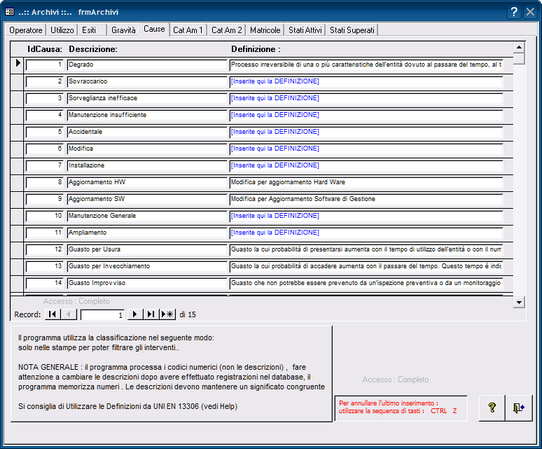The image size is (542, 449).
Task: Click definition placeholder for Sovraccarico row
Action: (x=366, y=82)
